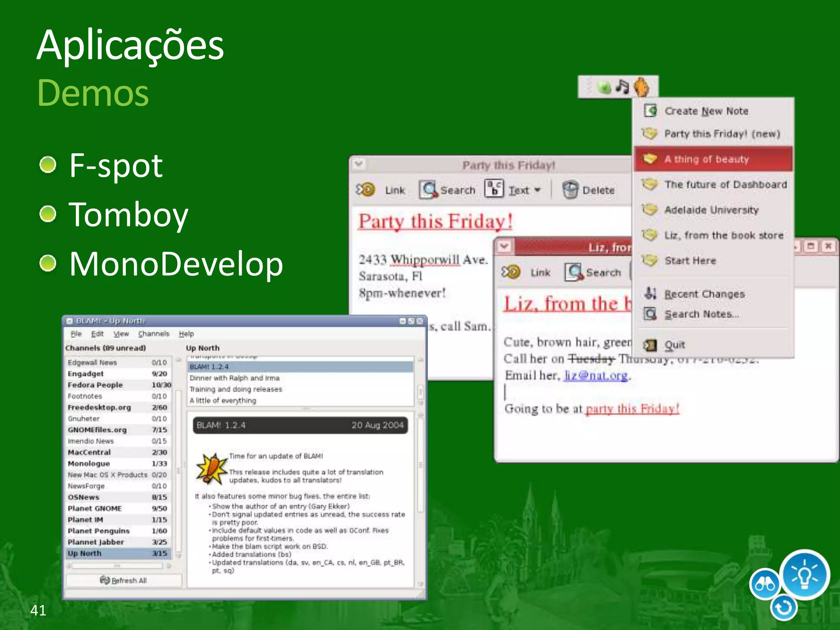Select 'Dinner with Ralph and Irma' entry
The height and width of the screenshot is (630, 840).
[x=300, y=378]
